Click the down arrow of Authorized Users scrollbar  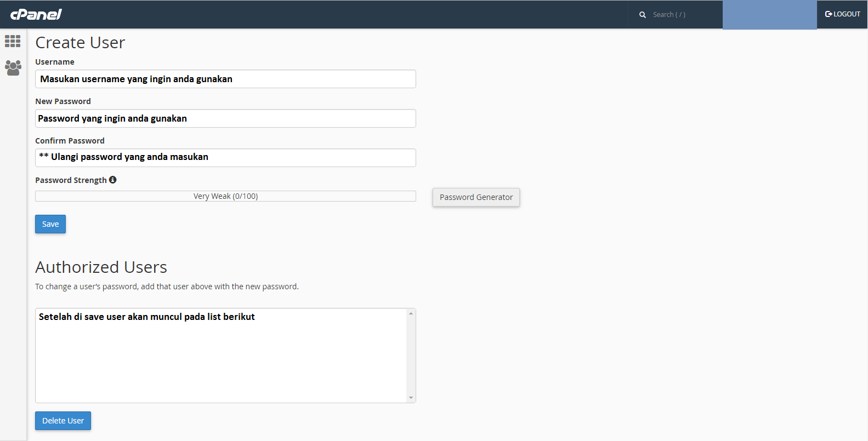point(411,398)
